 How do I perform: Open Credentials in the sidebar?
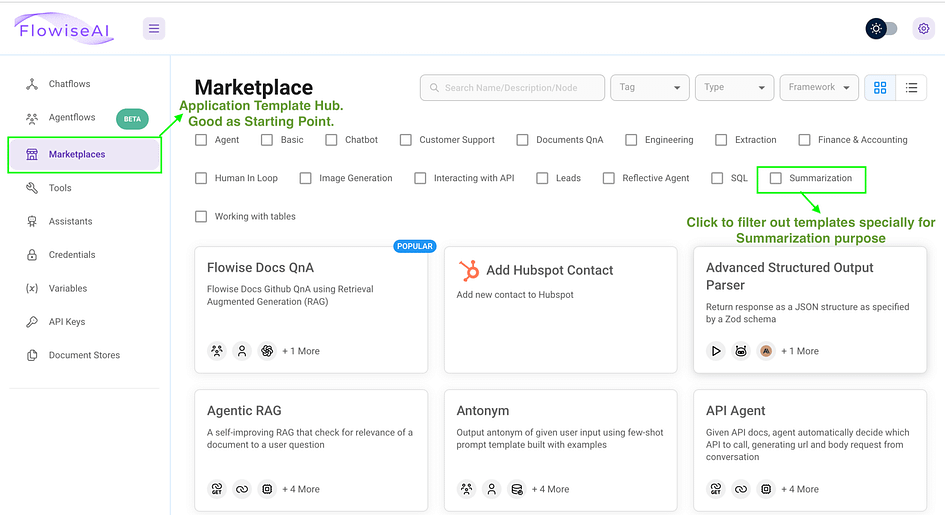pos(84,255)
